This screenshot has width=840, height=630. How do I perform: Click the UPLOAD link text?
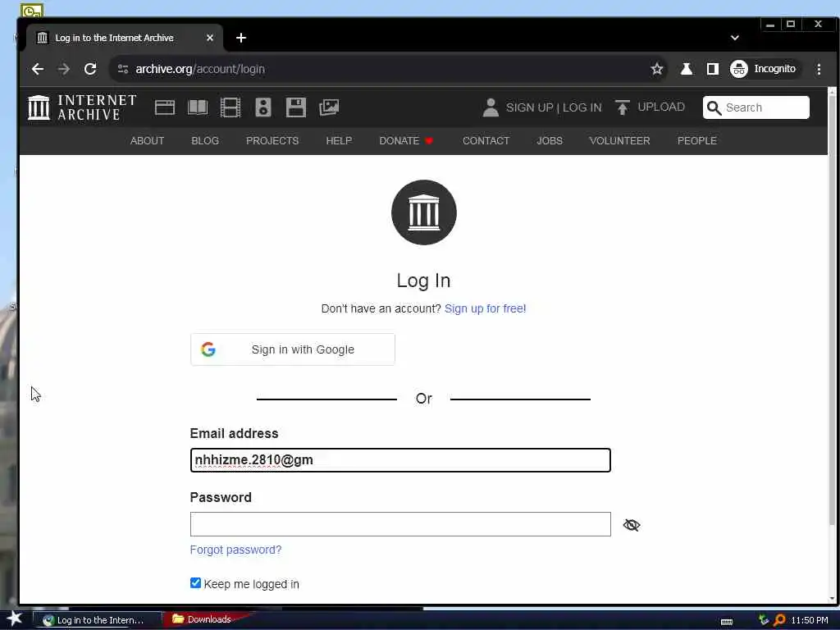coord(661,107)
